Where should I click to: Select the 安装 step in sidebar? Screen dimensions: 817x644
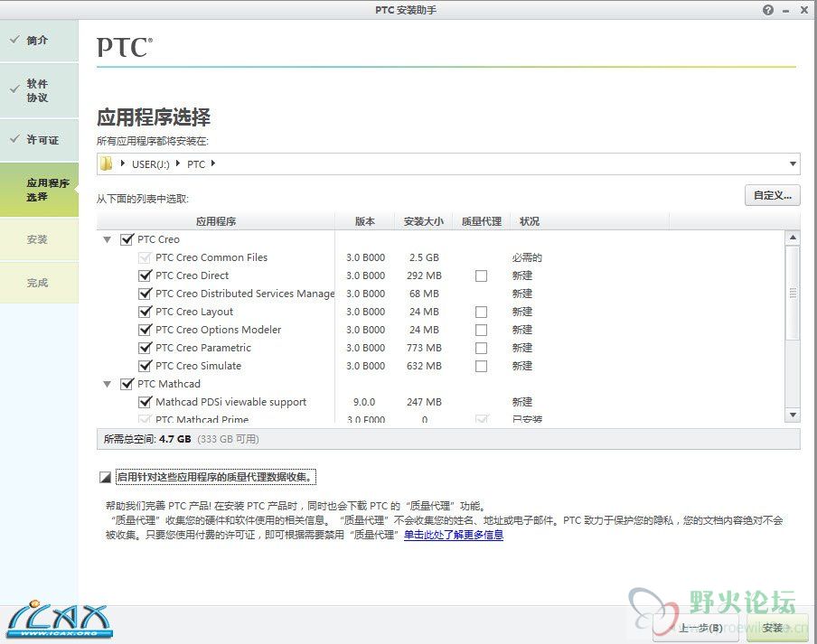[x=39, y=239]
